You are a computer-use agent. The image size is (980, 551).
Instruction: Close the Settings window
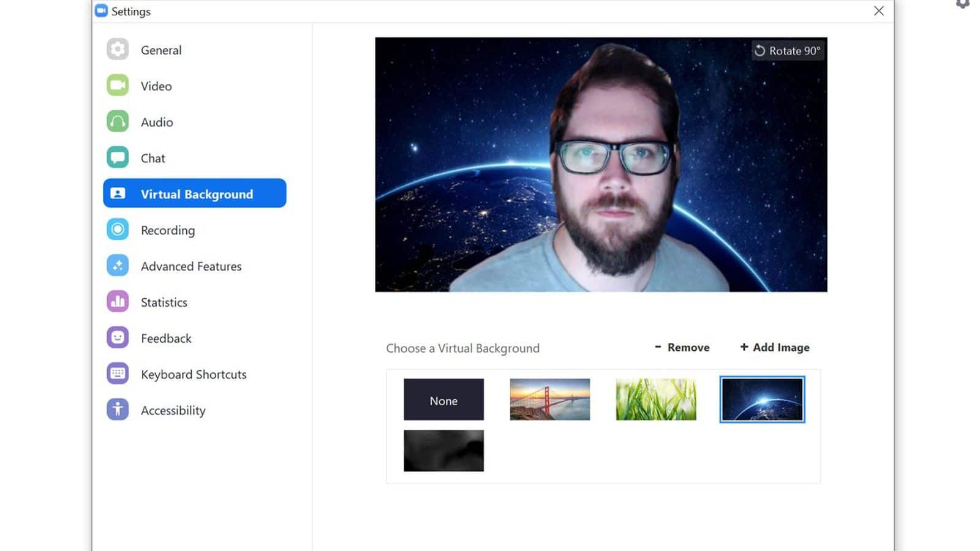click(878, 11)
